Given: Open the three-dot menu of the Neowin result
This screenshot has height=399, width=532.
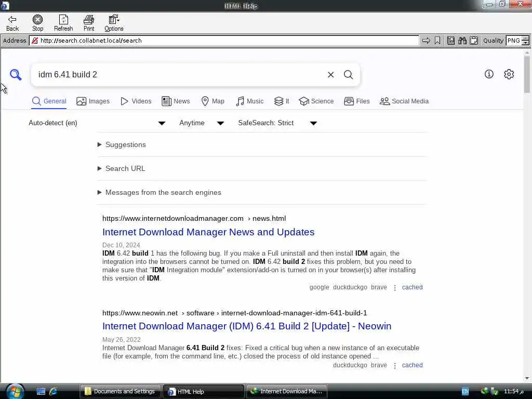Looking at the screenshot, I should [x=395, y=366].
